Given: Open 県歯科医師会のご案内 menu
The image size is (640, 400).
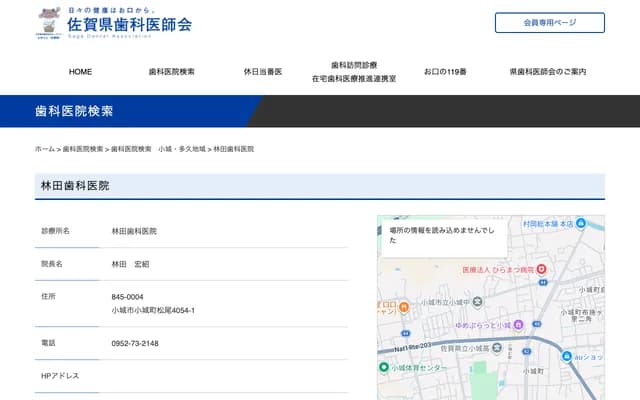Looking at the screenshot, I should pyautogui.click(x=547, y=72).
